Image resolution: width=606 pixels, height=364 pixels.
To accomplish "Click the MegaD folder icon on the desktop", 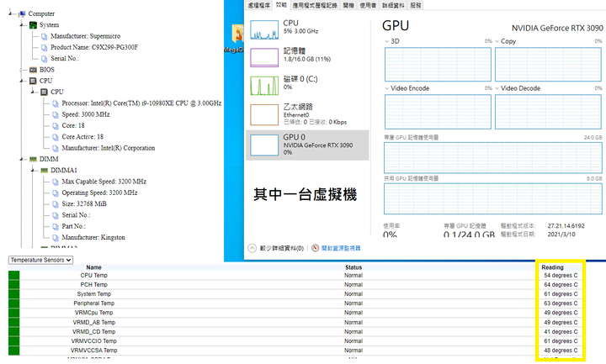I will (237, 35).
